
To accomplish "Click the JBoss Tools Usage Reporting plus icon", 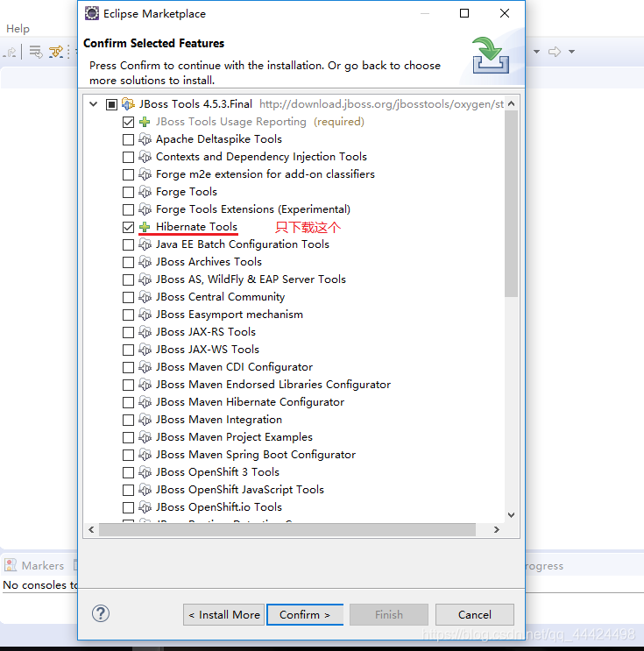I will click(x=145, y=122).
